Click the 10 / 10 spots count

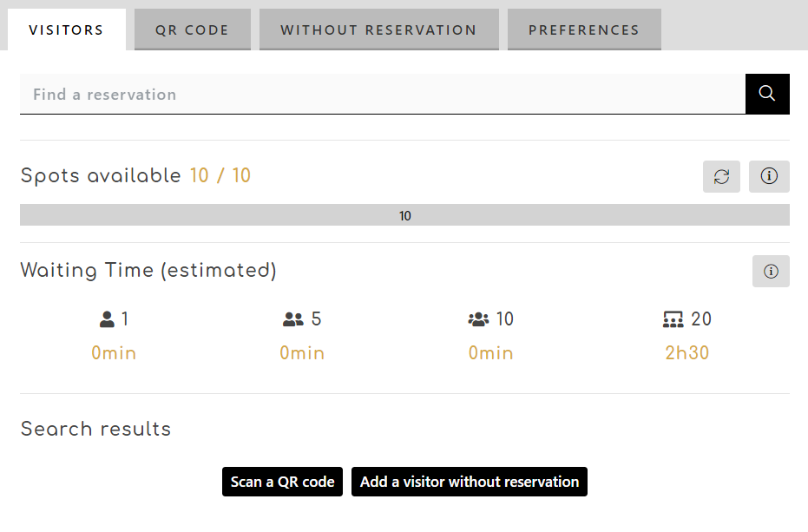tap(220, 176)
